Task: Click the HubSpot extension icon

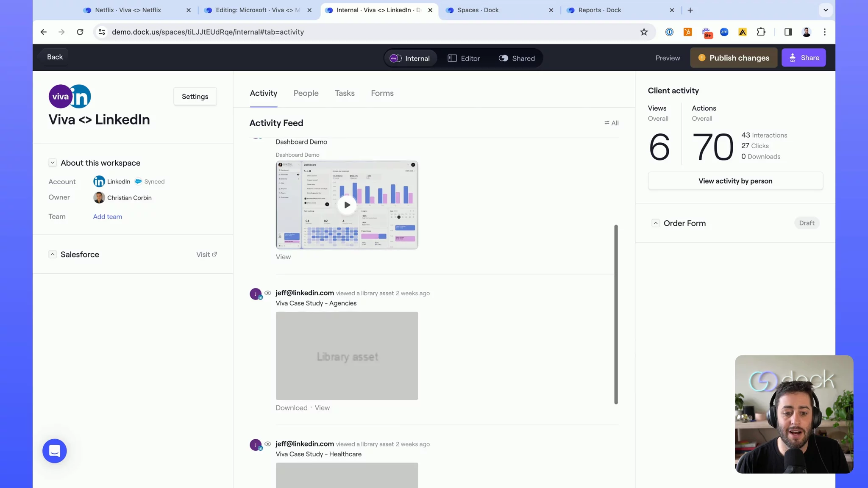Action: pyautogui.click(x=687, y=32)
